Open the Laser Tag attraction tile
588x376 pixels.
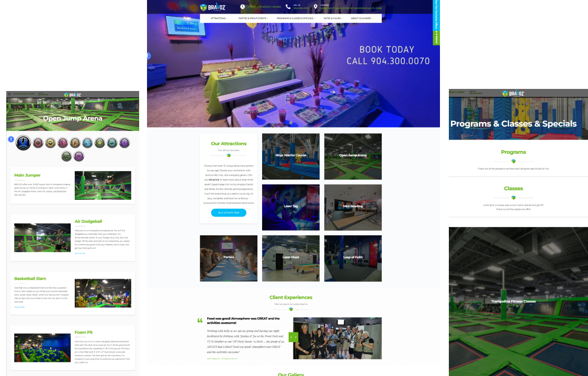(x=291, y=207)
